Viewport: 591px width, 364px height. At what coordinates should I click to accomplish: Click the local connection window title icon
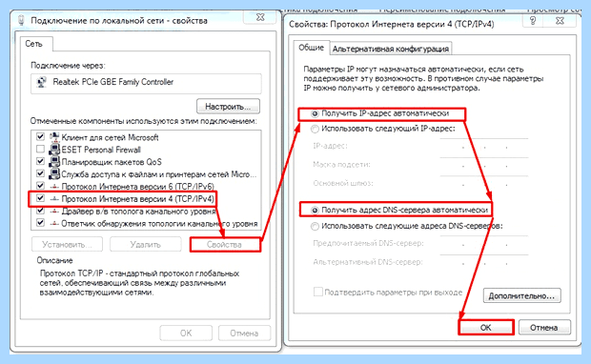22,20
